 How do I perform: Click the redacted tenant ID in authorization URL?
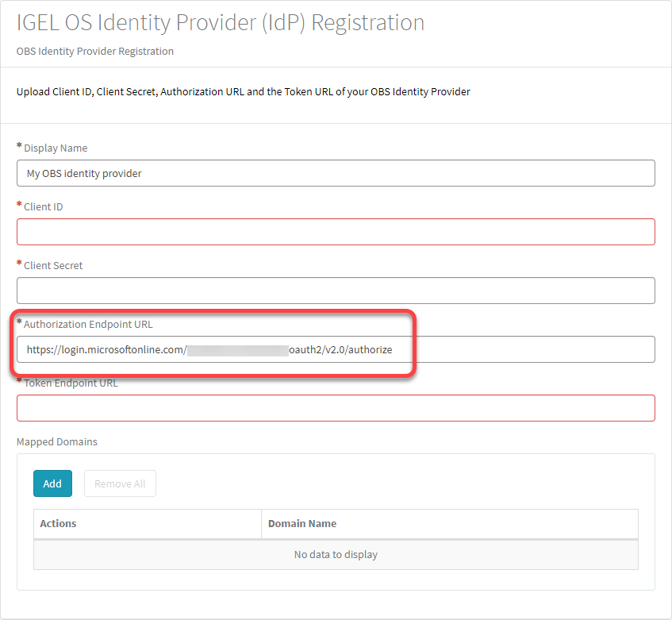pos(237,349)
